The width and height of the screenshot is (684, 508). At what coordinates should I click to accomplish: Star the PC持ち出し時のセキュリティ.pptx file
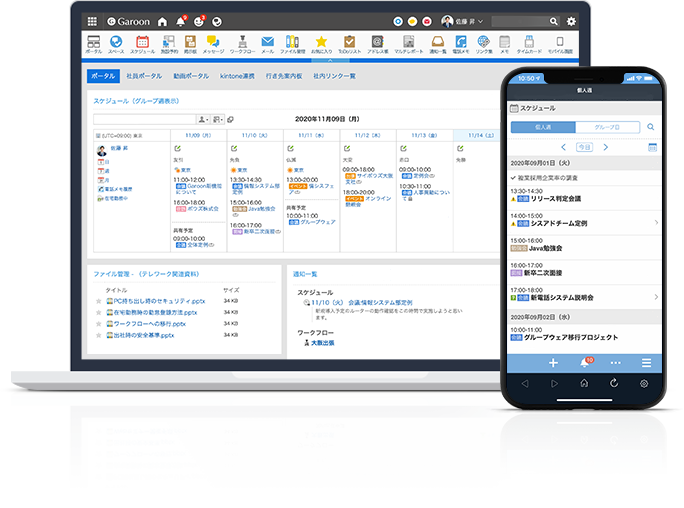click(98, 300)
